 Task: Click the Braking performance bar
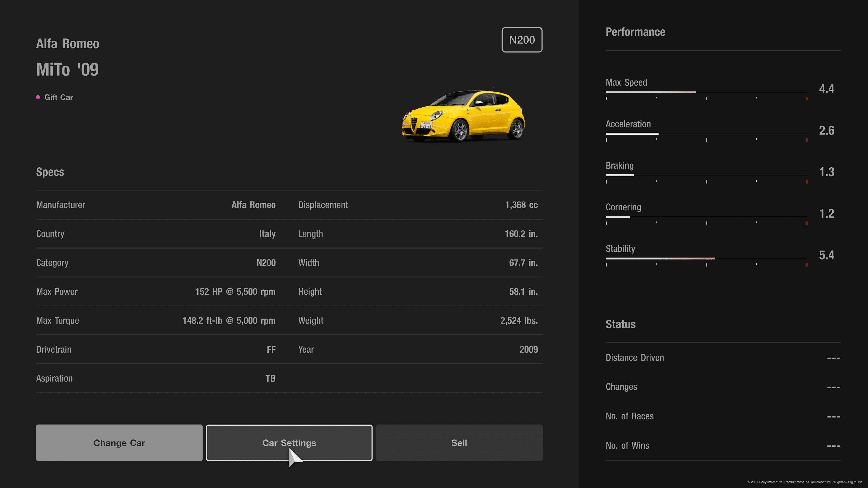(x=706, y=175)
